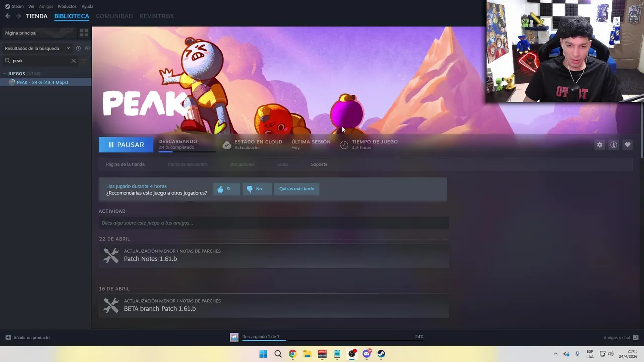Open the Productos menu
Screen dimensions: 644x362
tap(67, 6)
